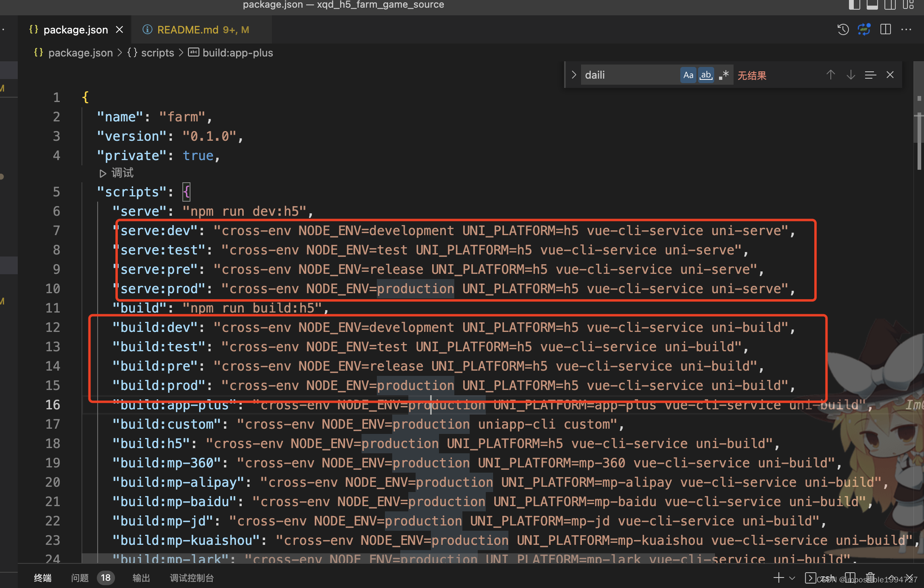The height and width of the screenshot is (588, 924).
Task: Open the file timeline history icon
Action: [x=843, y=29]
